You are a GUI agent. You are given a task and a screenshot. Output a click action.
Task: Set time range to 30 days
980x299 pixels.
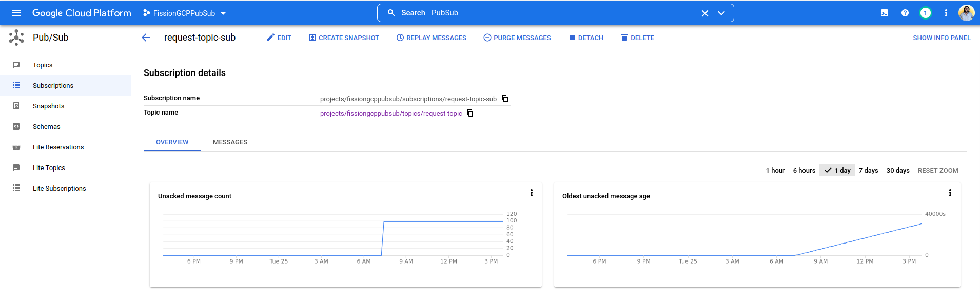897,171
